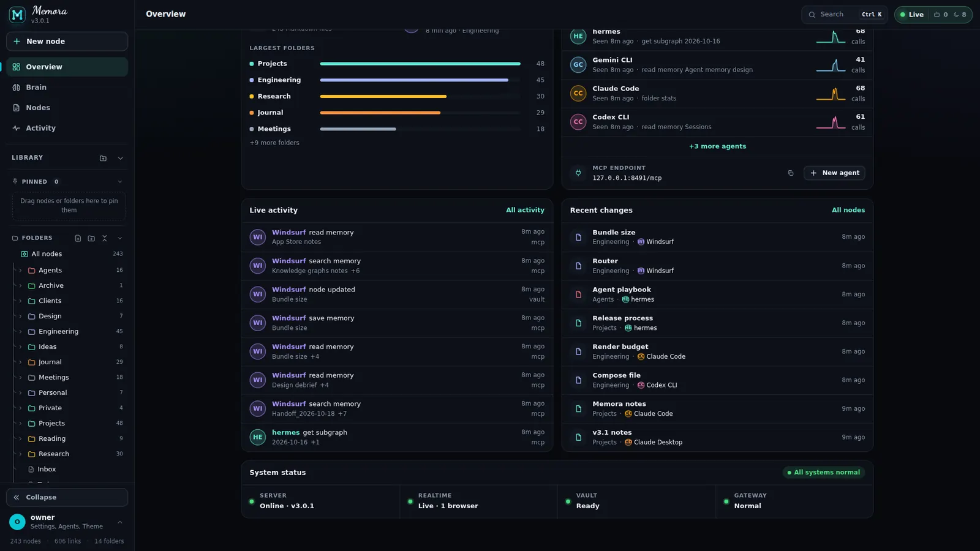Click the Memora logo icon

tap(17, 15)
